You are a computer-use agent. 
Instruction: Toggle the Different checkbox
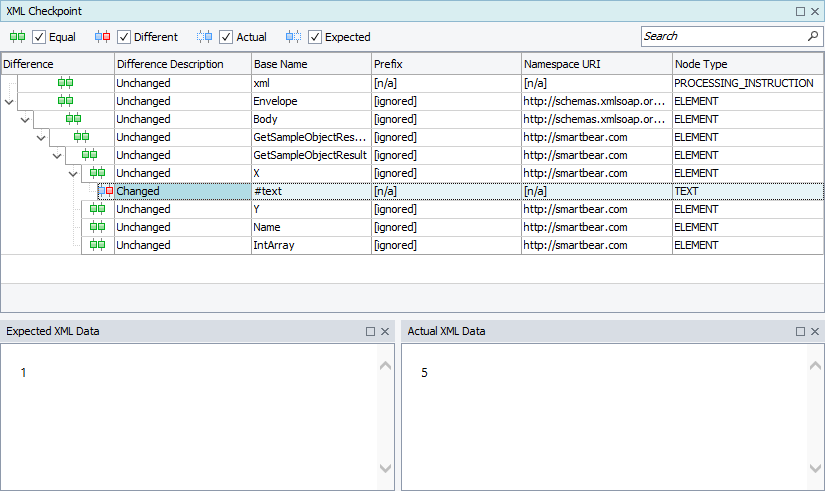[124, 37]
